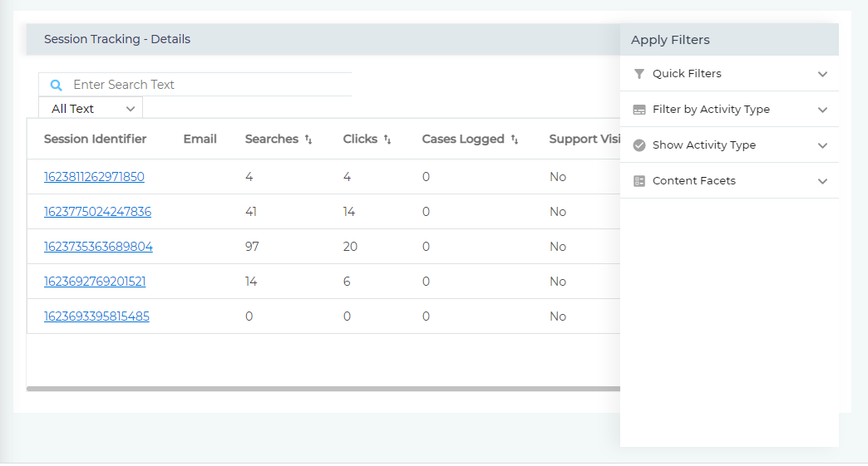Screen dimensions: 868x466
Task: Click the Content Facets list icon
Action: [x=639, y=181]
